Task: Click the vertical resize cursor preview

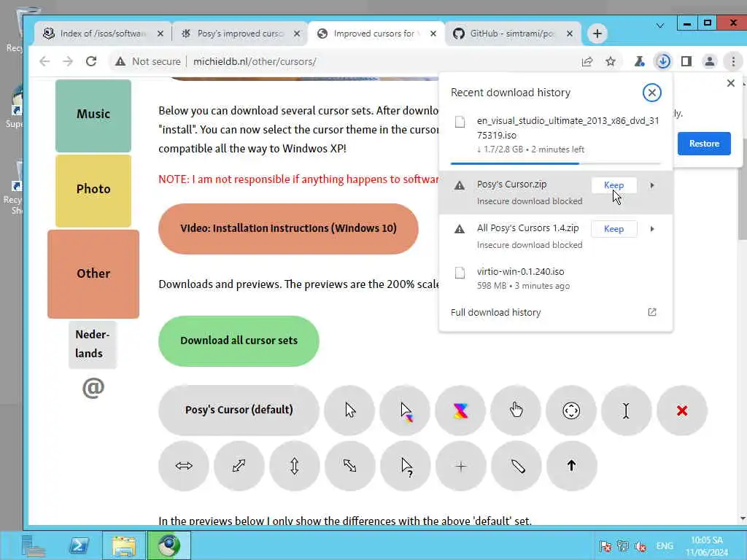Action: 295,466
